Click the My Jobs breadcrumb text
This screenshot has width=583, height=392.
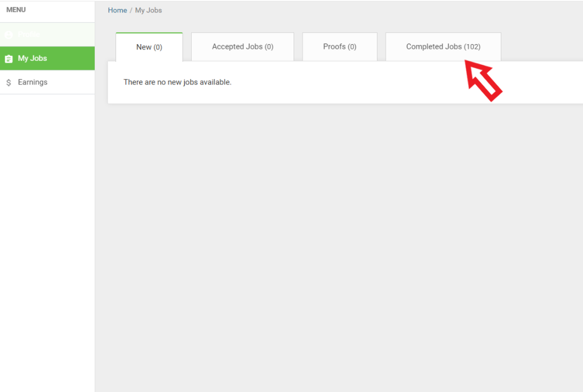click(148, 10)
